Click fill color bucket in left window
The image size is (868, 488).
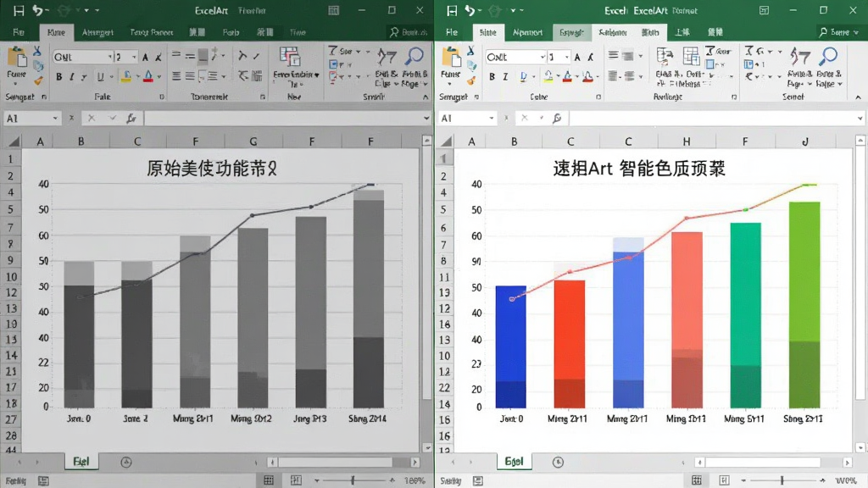click(125, 77)
